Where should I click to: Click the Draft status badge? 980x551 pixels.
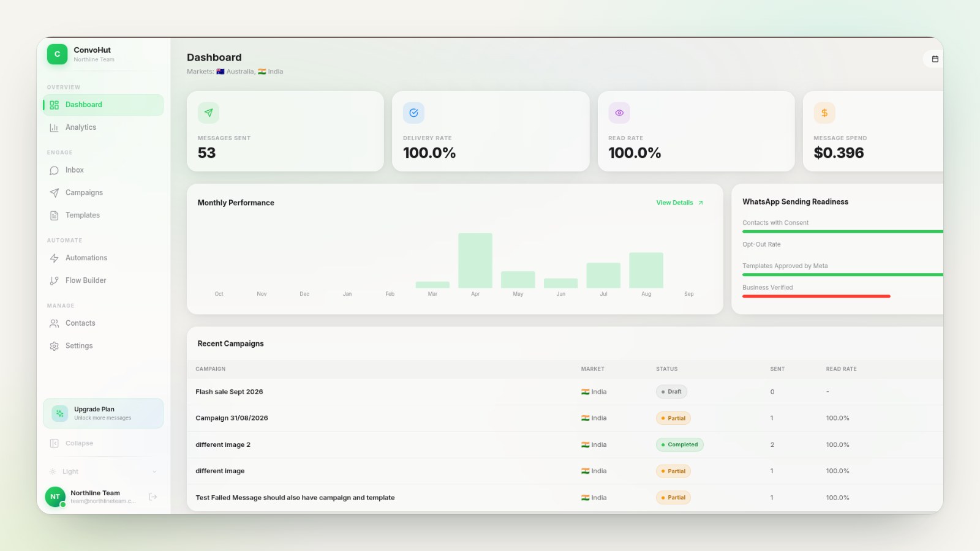[671, 392]
